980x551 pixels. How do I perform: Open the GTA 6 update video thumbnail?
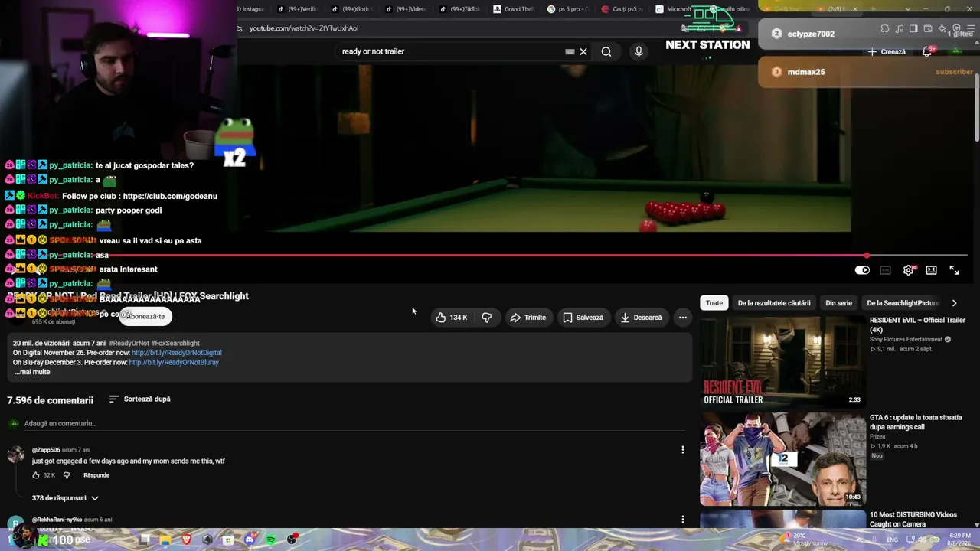tap(782, 459)
